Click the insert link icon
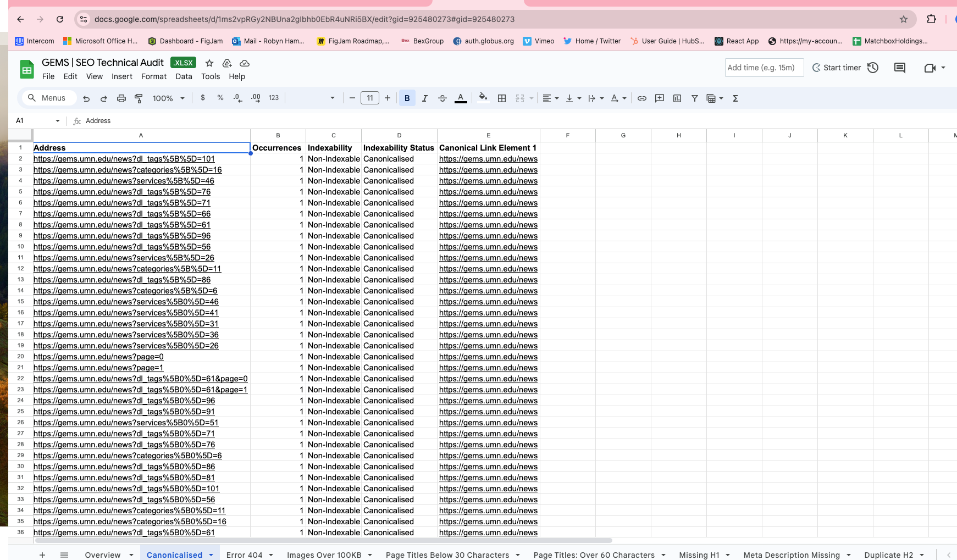Screen dimensions: 957x560 641,98
